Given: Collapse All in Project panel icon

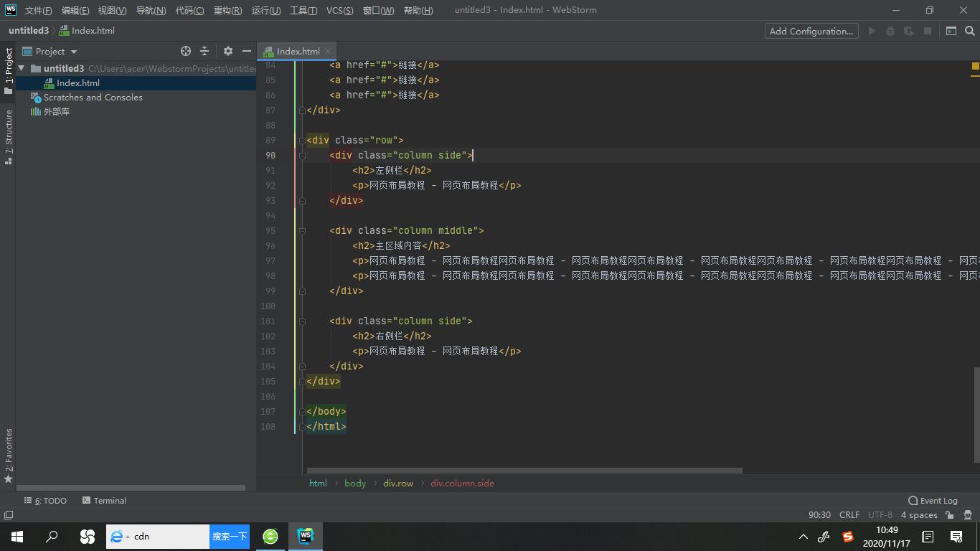Looking at the screenshot, I should pyautogui.click(x=204, y=51).
